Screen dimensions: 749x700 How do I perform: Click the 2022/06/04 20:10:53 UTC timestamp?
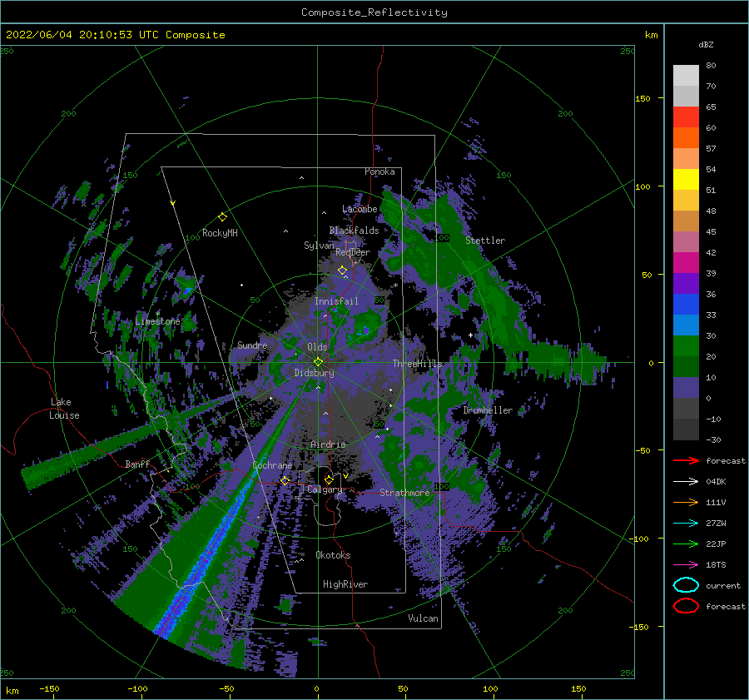click(x=115, y=35)
